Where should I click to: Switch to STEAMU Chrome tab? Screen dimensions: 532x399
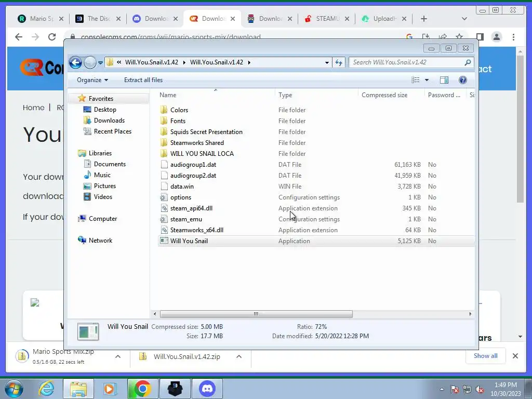coord(326,19)
